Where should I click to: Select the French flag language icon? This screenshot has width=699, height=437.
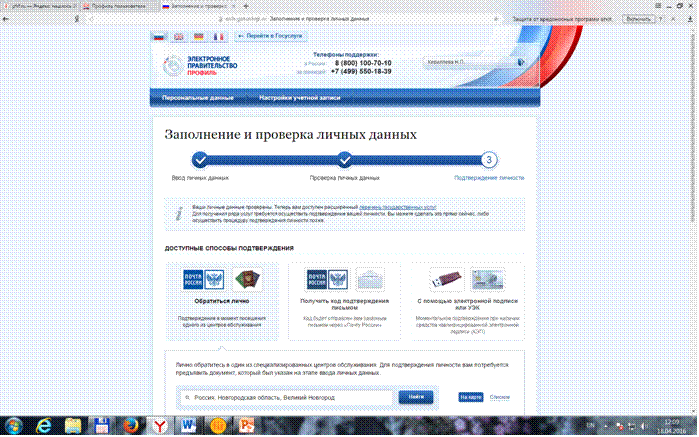click(x=217, y=36)
